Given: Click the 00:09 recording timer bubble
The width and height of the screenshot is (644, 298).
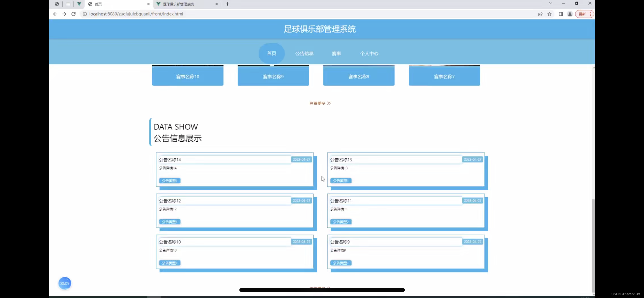Looking at the screenshot, I should [65, 283].
